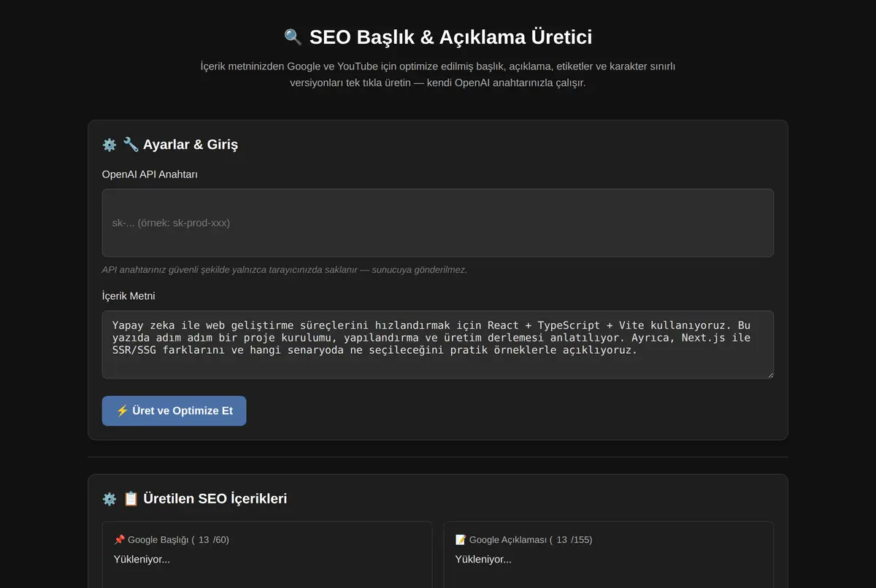This screenshot has width=876, height=588.
Task: Click the lightning bolt icon on generate button
Action: point(123,411)
